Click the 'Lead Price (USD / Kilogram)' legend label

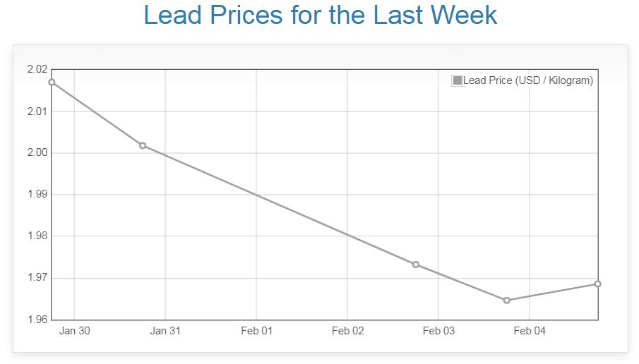528,80
